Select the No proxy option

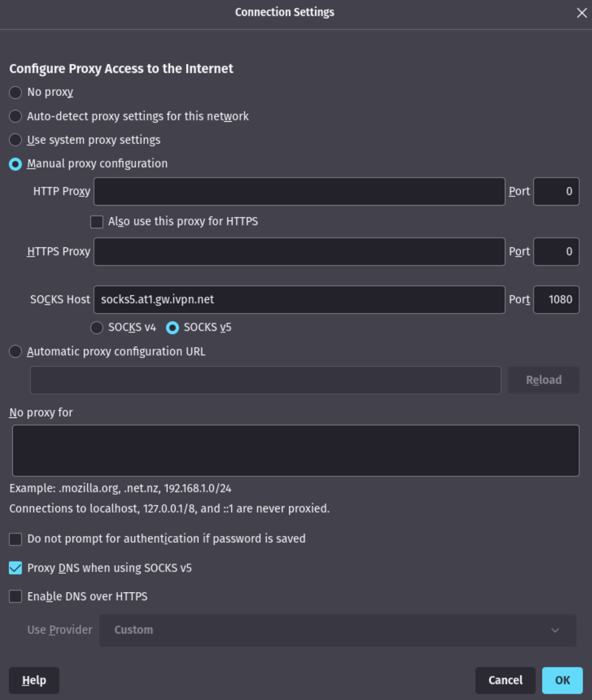pos(15,92)
